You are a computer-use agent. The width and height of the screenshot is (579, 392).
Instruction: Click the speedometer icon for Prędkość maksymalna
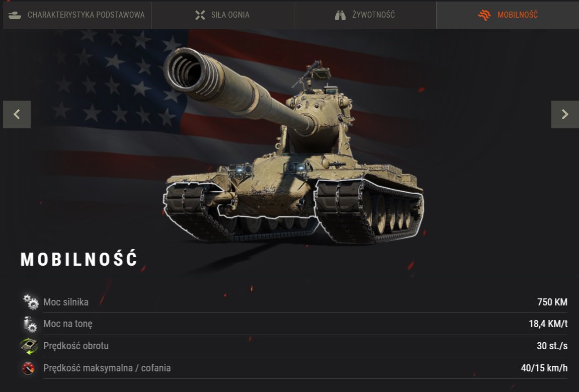[28, 368]
